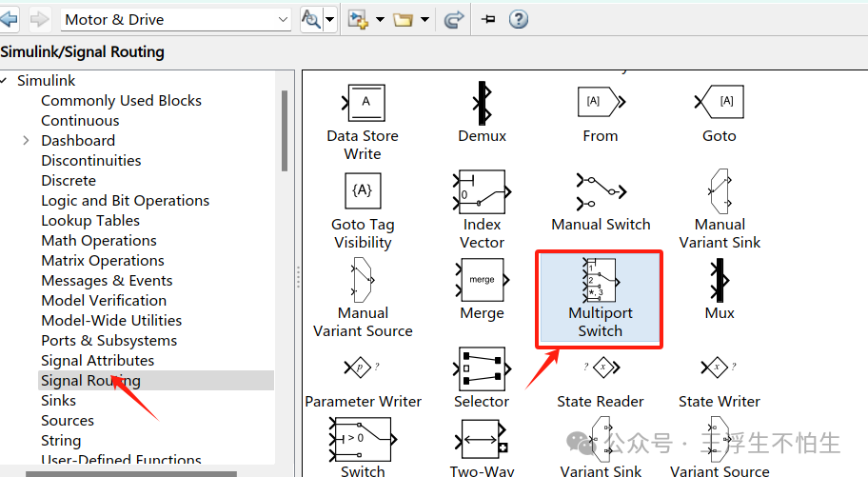
Task: Click the refresh library arrow icon
Action: click(454, 20)
